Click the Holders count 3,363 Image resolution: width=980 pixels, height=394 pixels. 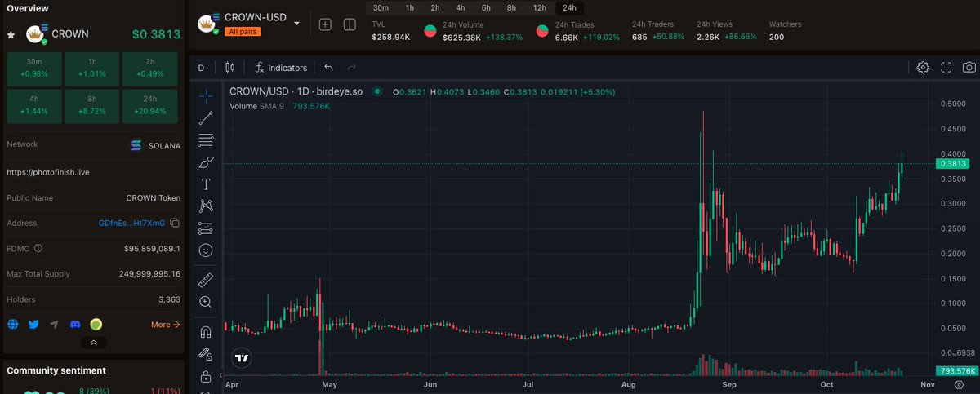pyautogui.click(x=169, y=299)
